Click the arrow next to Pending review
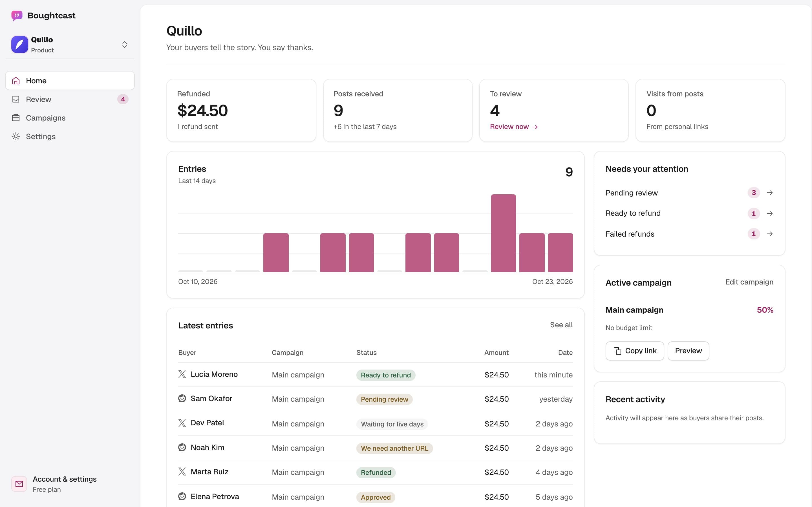 click(x=770, y=193)
